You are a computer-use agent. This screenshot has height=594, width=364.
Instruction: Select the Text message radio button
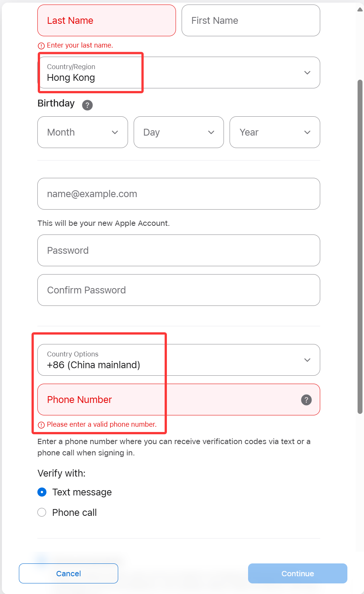click(x=42, y=492)
